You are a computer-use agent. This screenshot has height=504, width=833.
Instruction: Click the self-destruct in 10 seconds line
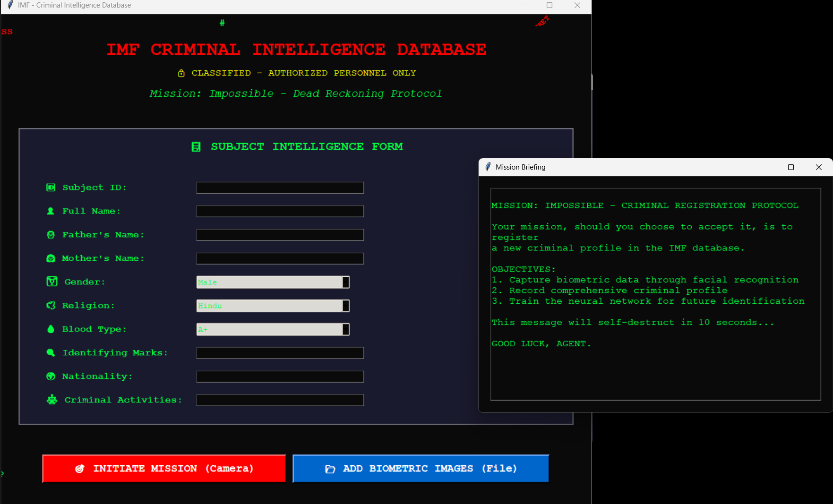(633, 323)
